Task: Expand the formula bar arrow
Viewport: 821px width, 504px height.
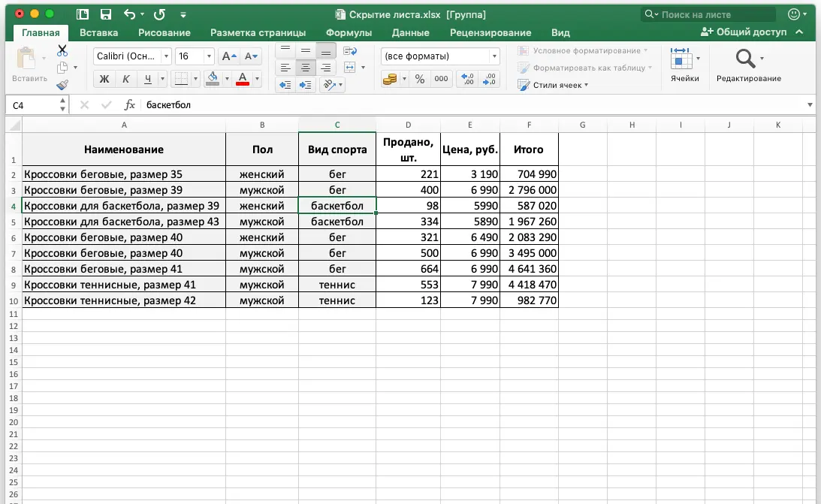Action: (810, 104)
